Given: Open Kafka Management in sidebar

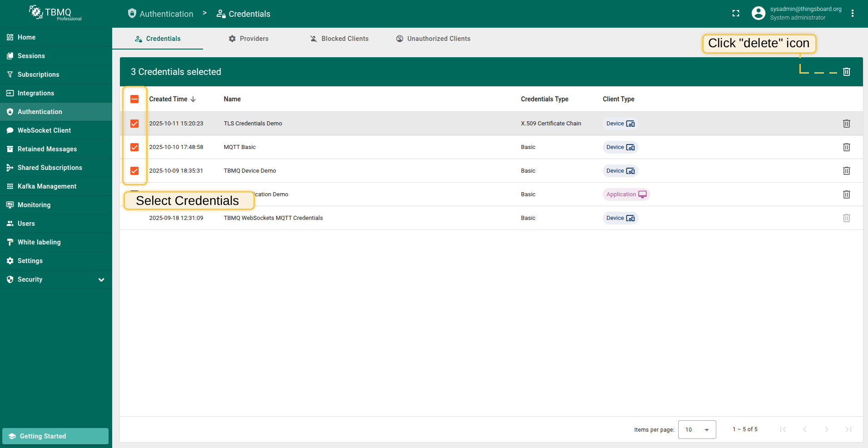Looking at the screenshot, I should (47, 186).
